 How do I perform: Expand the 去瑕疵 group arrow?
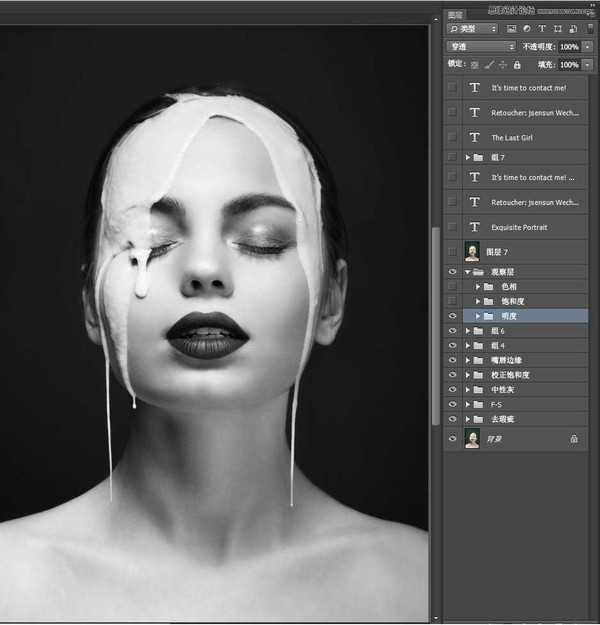(468, 419)
